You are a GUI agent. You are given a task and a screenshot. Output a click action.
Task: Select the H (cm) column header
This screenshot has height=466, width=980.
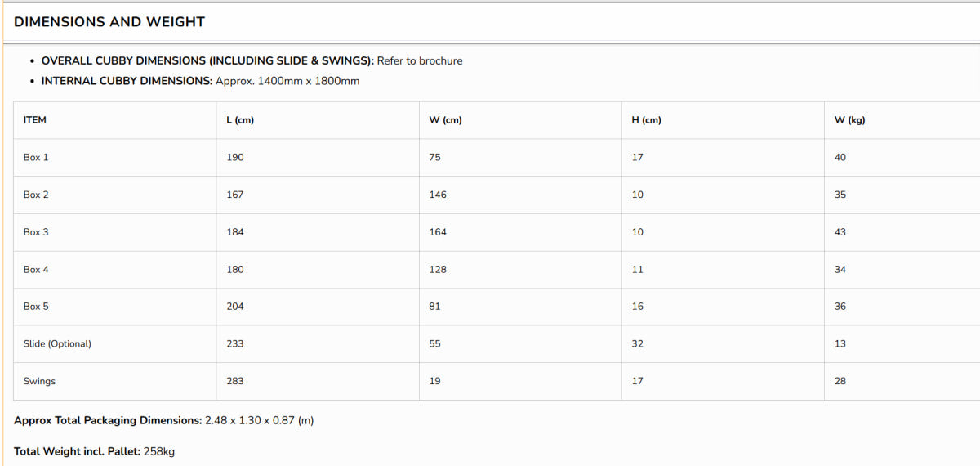tap(646, 120)
